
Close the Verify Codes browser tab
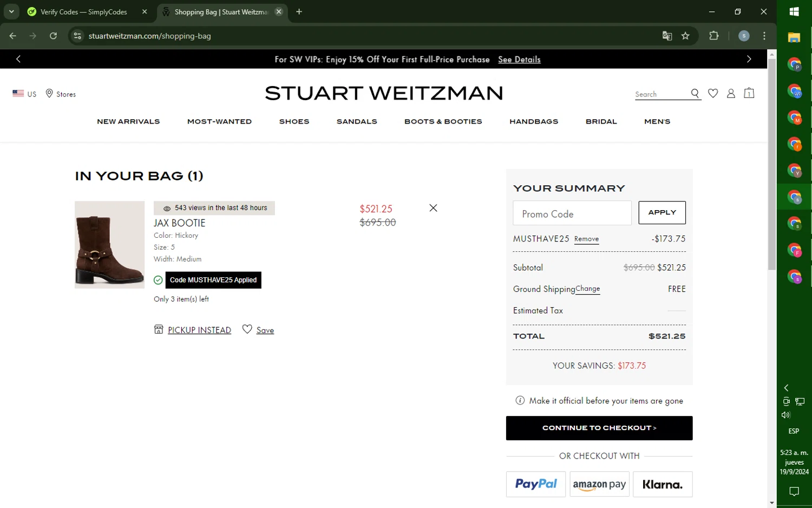pos(145,12)
